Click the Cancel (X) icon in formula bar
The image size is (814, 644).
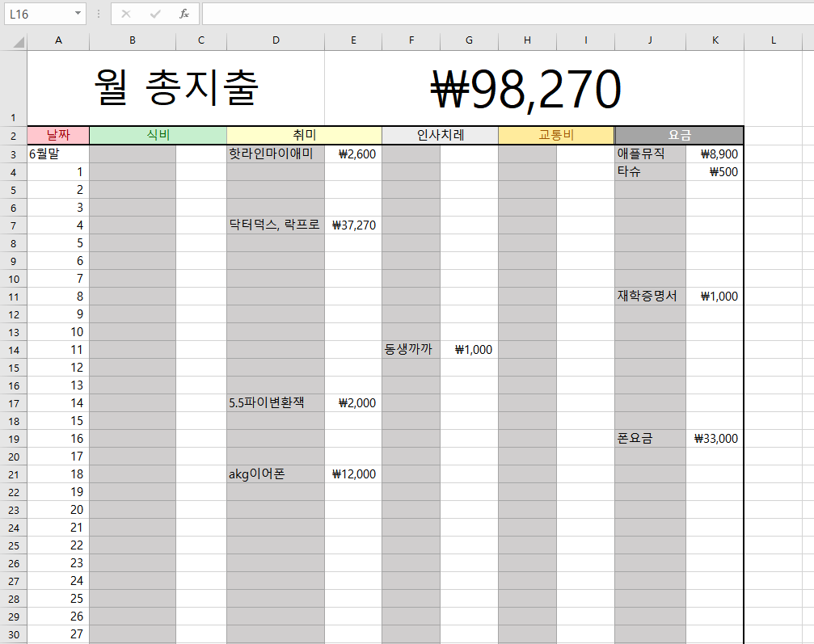coord(125,14)
